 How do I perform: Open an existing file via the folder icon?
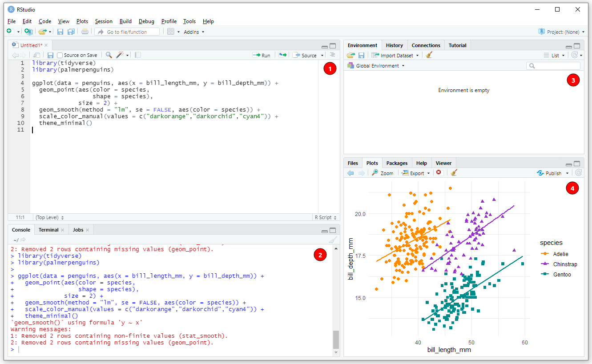[42, 32]
